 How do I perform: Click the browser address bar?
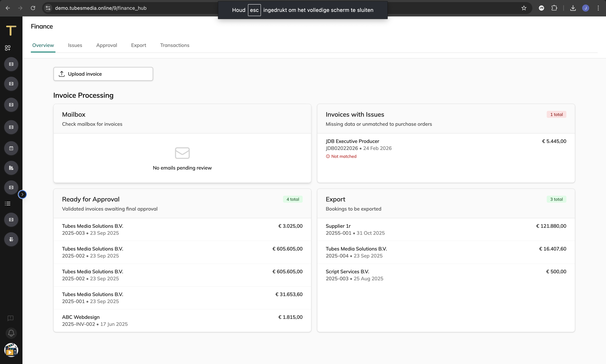click(101, 8)
